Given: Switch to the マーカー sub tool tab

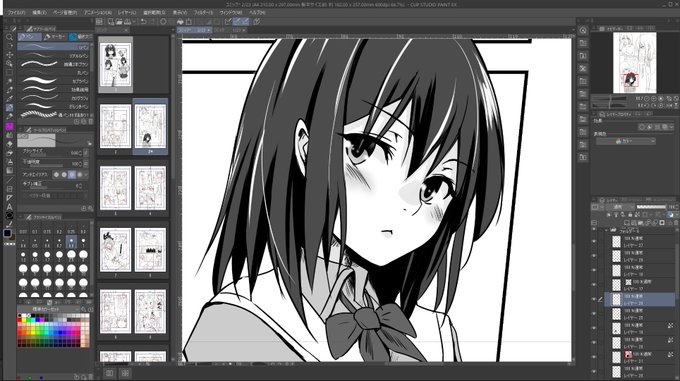Looking at the screenshot, I should click(55, 37).
